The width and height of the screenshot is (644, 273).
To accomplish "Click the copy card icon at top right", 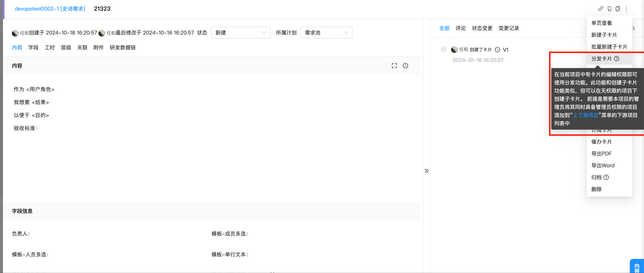I will [618, 9].
